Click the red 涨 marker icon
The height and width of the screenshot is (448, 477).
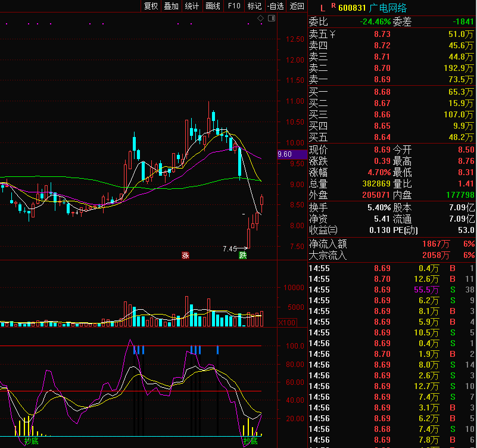186,256
